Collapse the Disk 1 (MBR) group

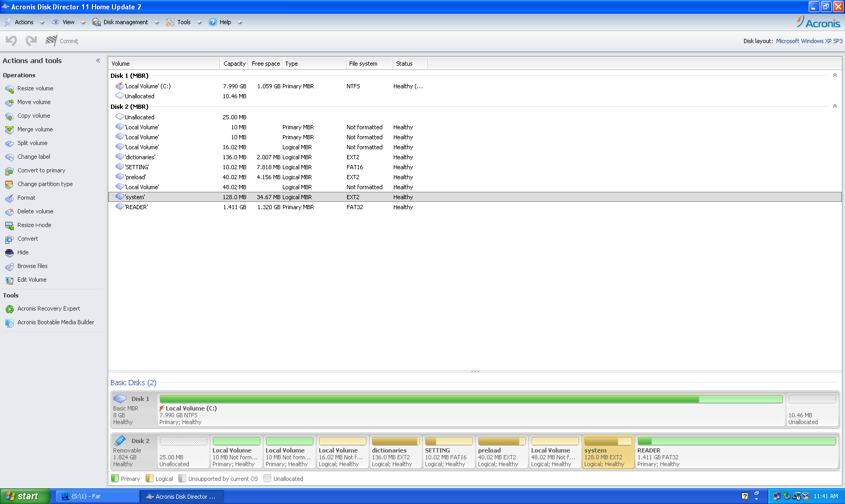point(834,75)
